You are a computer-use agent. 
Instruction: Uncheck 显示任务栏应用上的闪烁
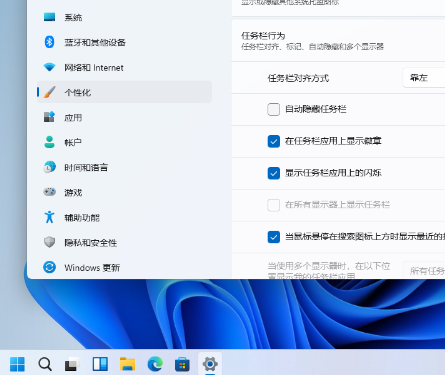(273, 173)
